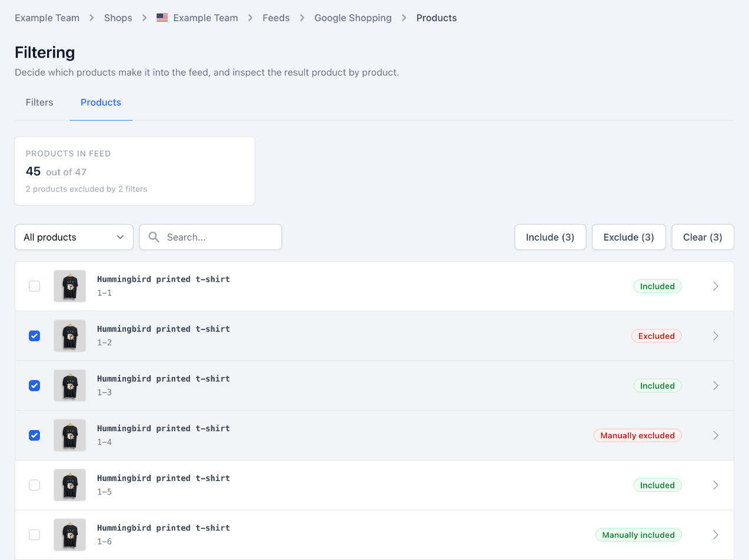
Task: Open row chevron for product 1-3
Action: click(715, 385)
